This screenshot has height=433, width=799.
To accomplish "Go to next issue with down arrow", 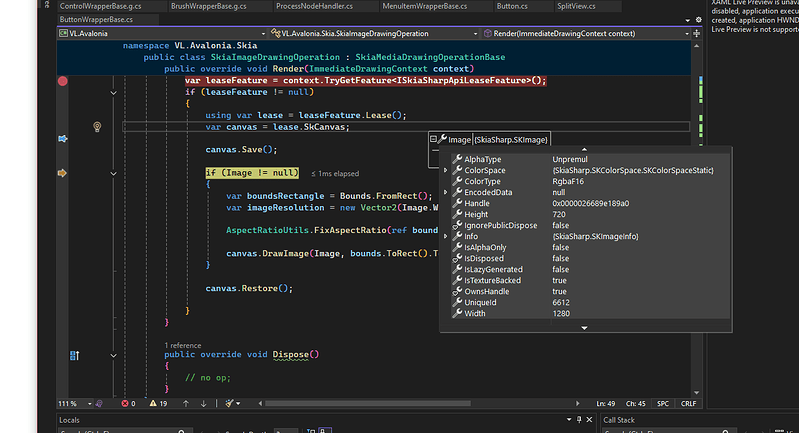I will (203, 403).
